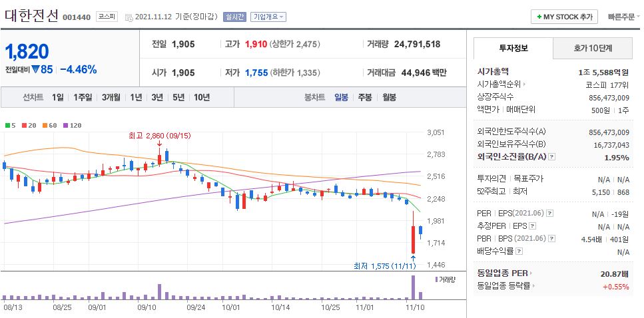Click the 코스피 market badge
Viewport: 644px width, 318px height.
(x=107, y=17)
